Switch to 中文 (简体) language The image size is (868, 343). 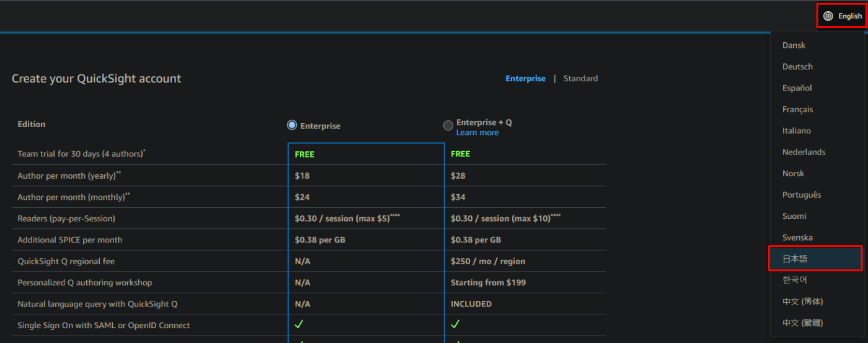[802, 301]
